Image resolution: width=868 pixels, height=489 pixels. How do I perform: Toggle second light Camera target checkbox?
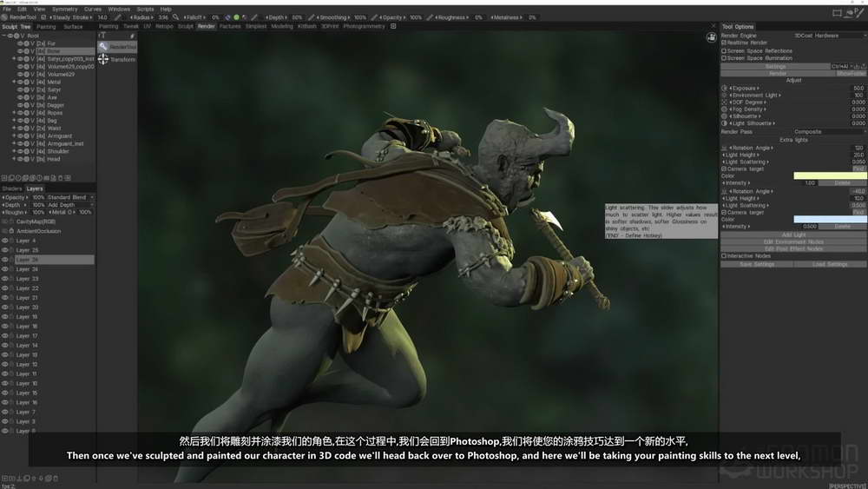[724, 212]
